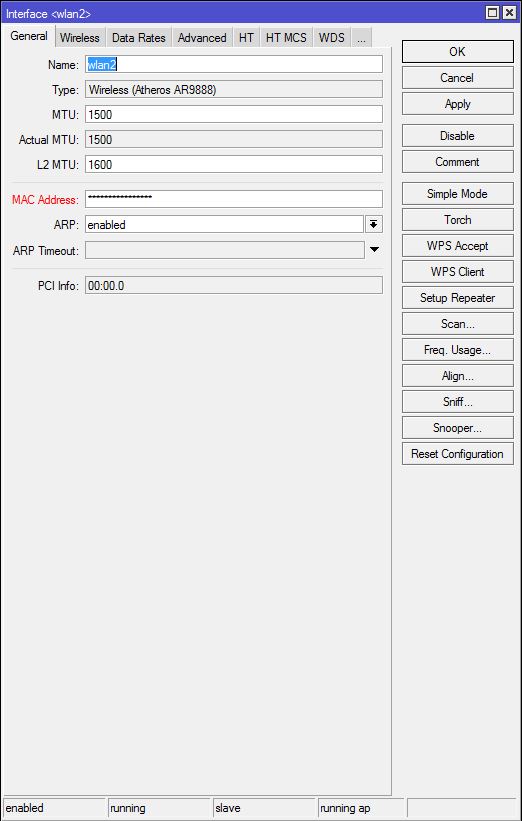Click WPS Client button
The image size is (522, 821).
457,272
